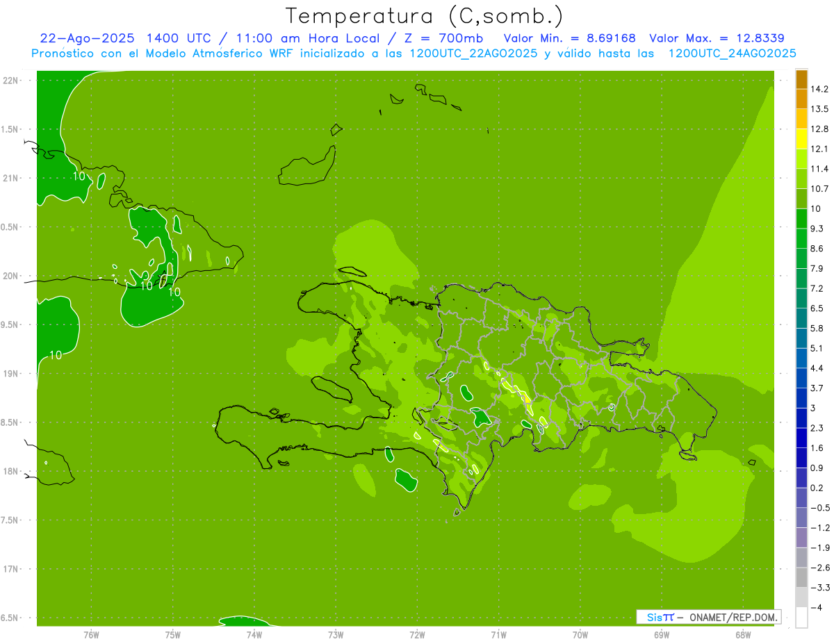Click the legend value '4.4'
Viewport: 834px width, 644px height.
pos(817,368)
